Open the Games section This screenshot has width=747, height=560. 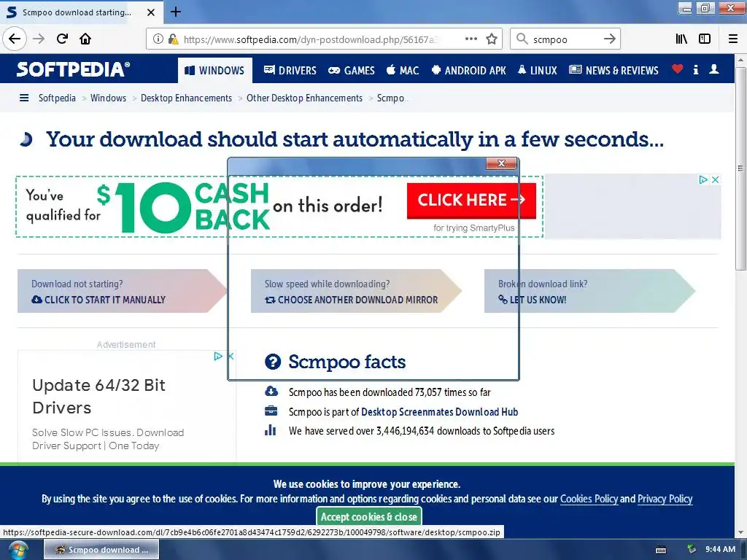pos(352,71)
